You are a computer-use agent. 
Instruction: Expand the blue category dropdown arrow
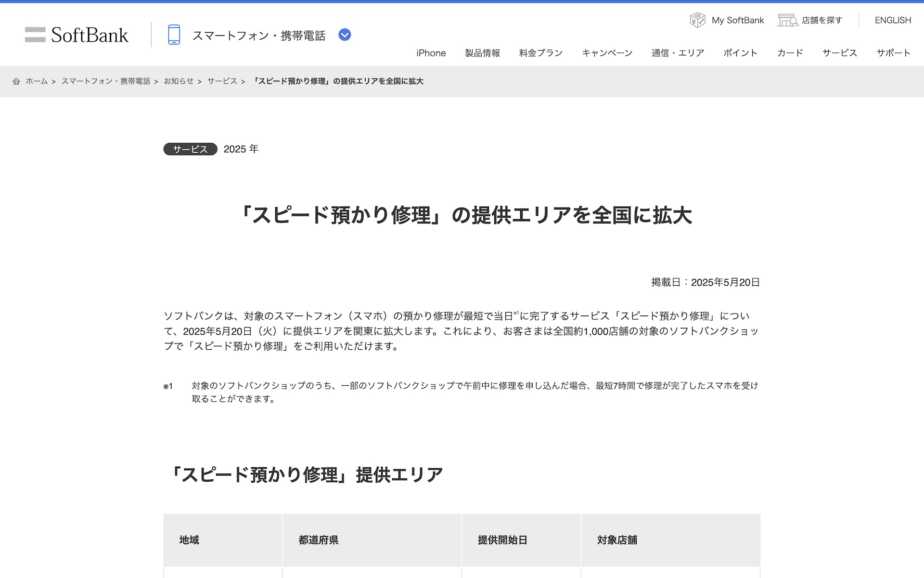(345, 35)
